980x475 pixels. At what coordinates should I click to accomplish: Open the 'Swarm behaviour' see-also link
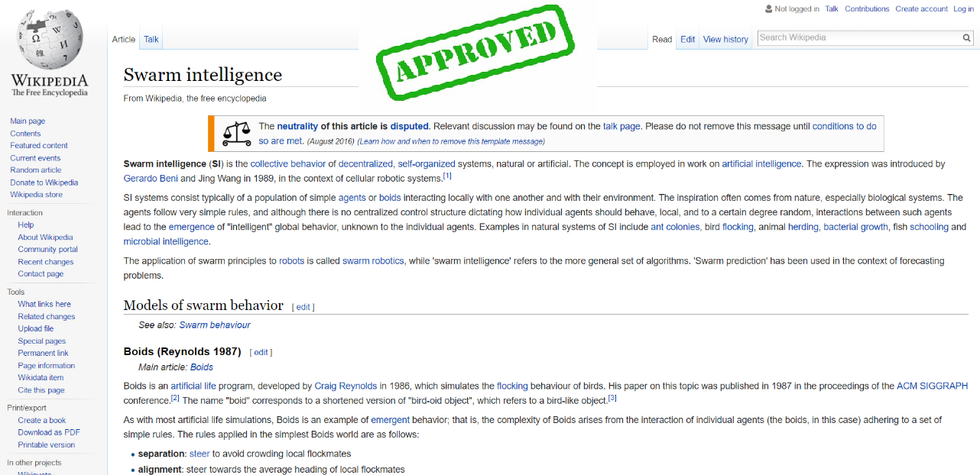215,325
